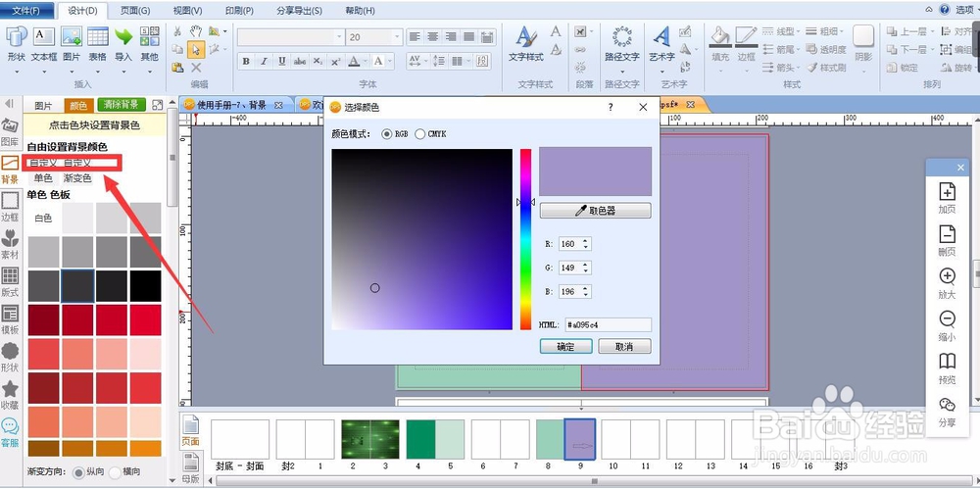Expand the font name dropdown box
The image size is (980, 489).
(x=291, y=37)
